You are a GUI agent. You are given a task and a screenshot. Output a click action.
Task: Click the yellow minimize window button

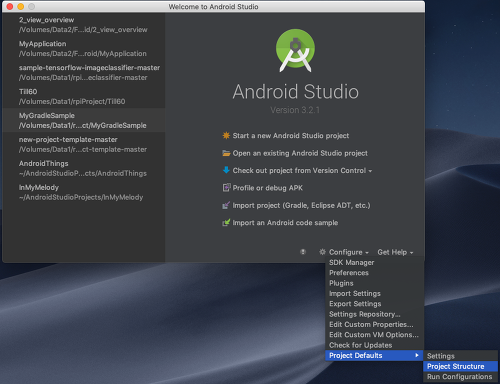coord(21,6)
